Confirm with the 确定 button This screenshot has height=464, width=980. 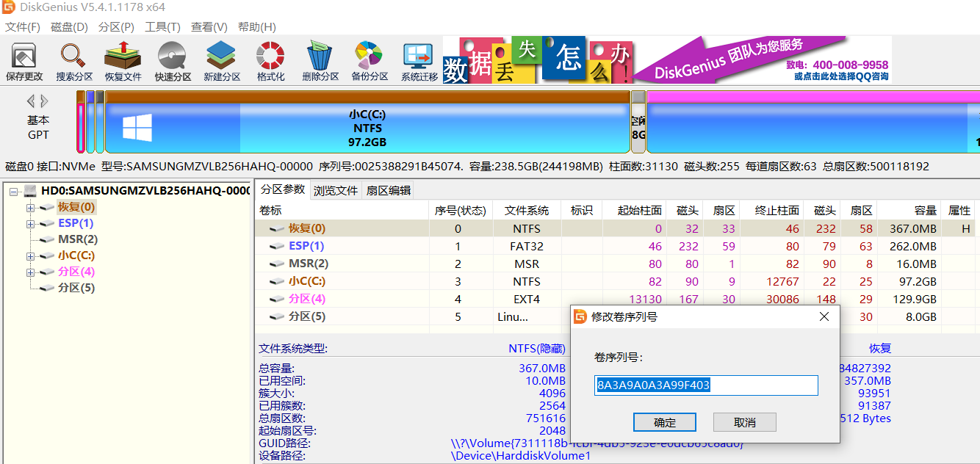click(x=665, y=422)
